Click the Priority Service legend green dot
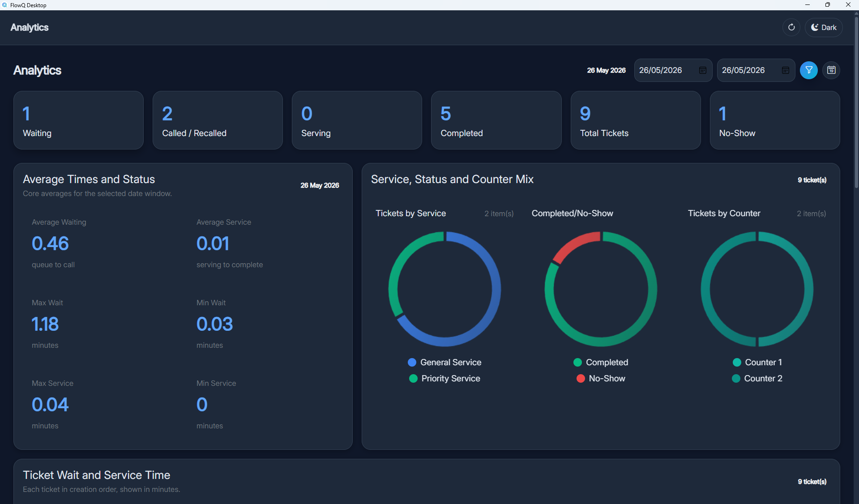This screenshot has width=859, height=504. click(x=413, y=379)
